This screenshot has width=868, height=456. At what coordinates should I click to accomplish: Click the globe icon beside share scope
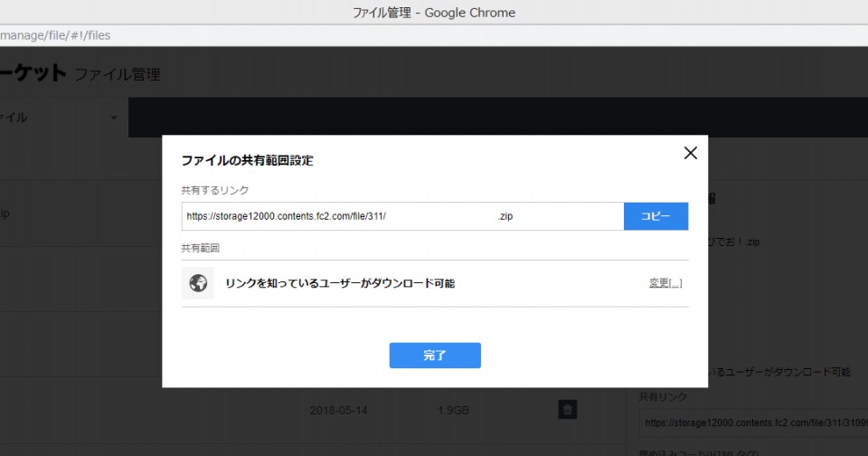[198, 283]
